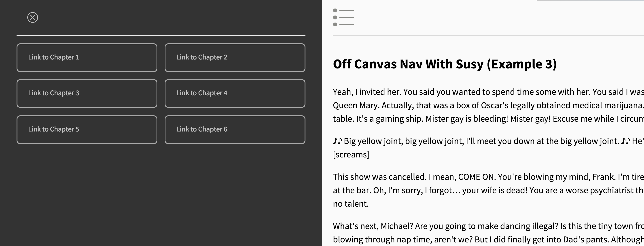Reopen the chapters panel via list icon
Screen dimensions: 644x246
(x=343, y=17)
